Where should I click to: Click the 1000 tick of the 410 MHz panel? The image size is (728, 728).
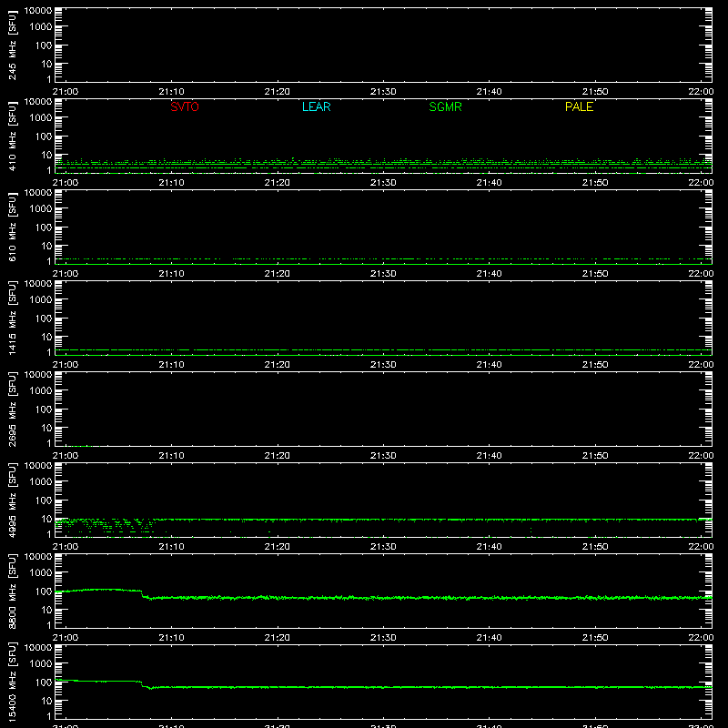pos(41,118)
